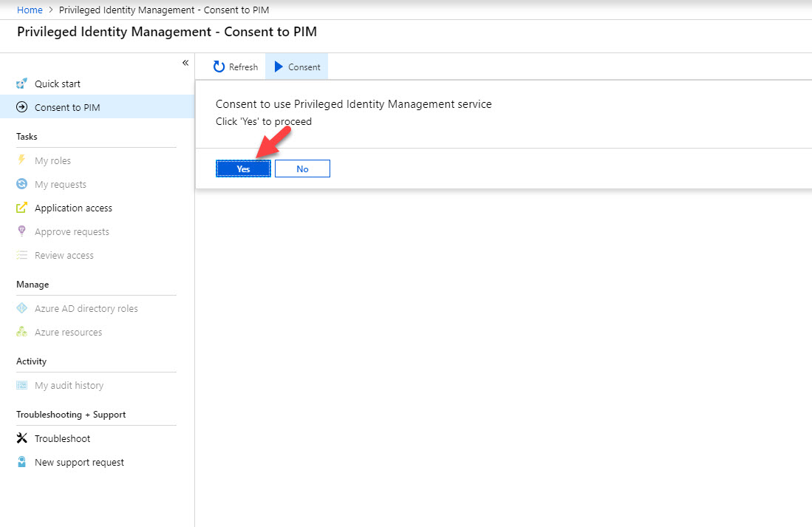The height and width of the screenshot is (527, 812).
Task: Click the Approve requests bulb icon
Action: click(x=21, y=231)
